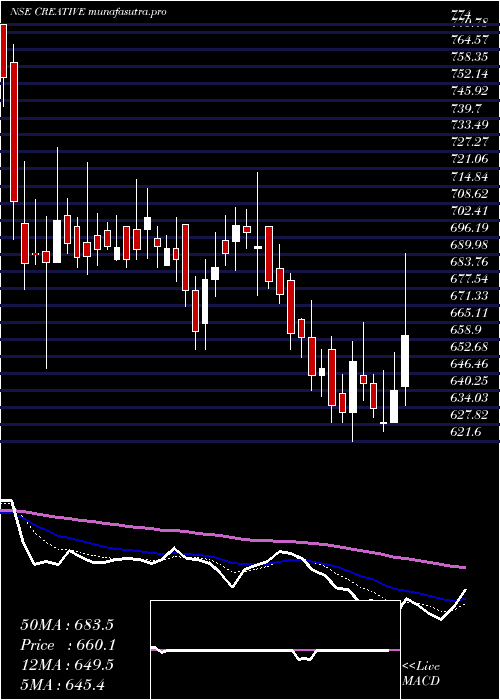Viewport: 500px width, 700px height.
Task: Select the 671.33 price axis label
Action: coord(470,296)
